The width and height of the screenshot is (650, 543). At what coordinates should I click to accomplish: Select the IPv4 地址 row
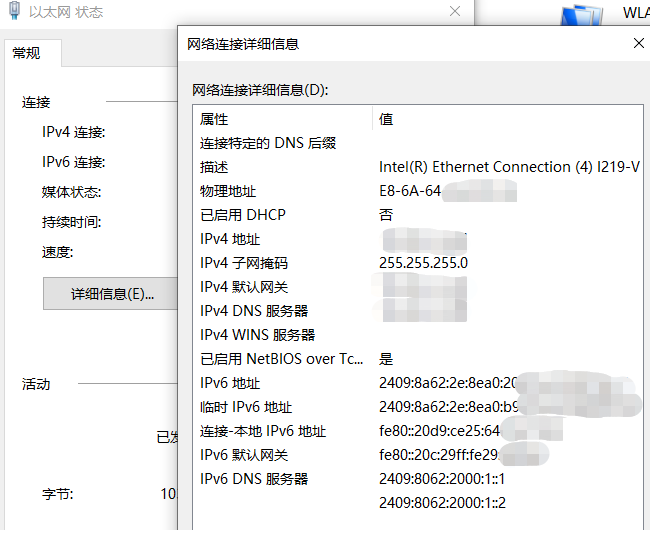point(230,239)
